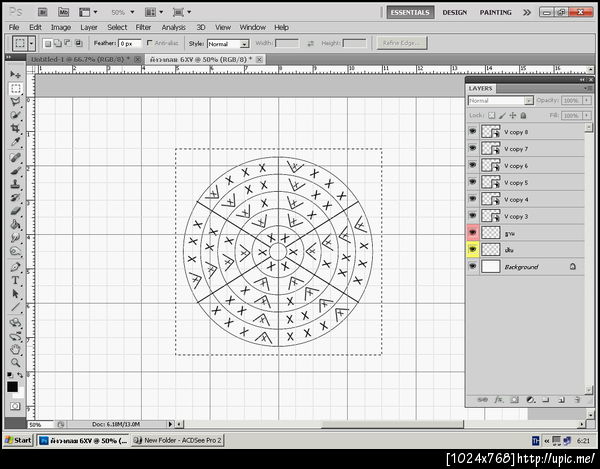
Task: Select the Smudge tool
Action: click(x=15, y=238)
